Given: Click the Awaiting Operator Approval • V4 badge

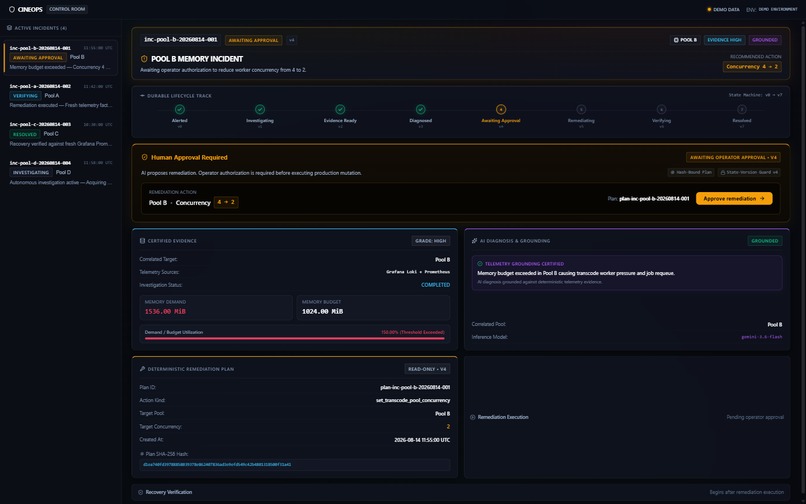Looking at the screenshot, I should click(734, 157).
